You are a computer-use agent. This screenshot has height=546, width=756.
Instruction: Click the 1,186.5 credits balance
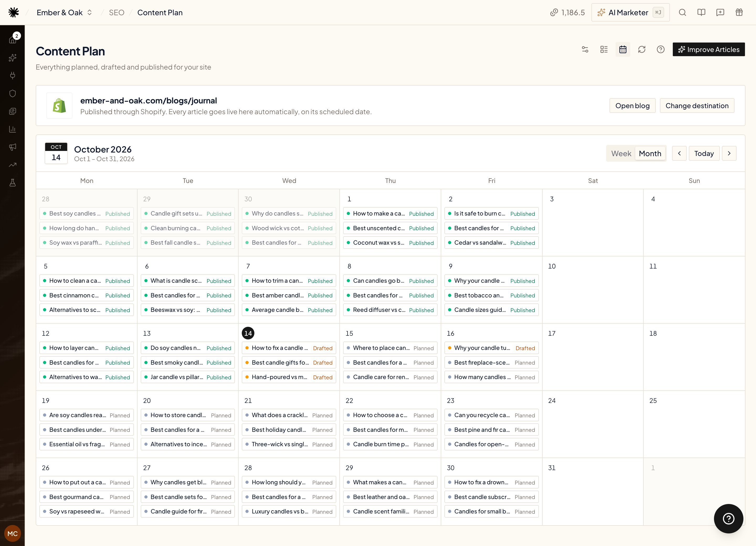[x=567, y=12]
